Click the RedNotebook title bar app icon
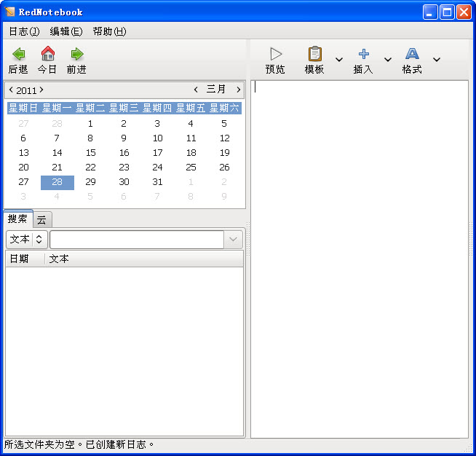Screen dimensions: 476x456 [x=10, y=12]
